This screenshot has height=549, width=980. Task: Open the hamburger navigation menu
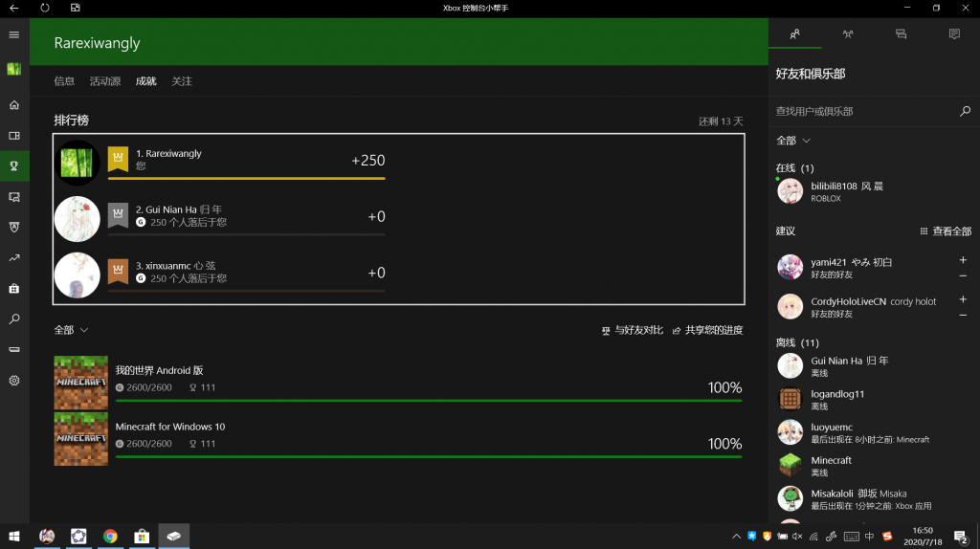13,35
